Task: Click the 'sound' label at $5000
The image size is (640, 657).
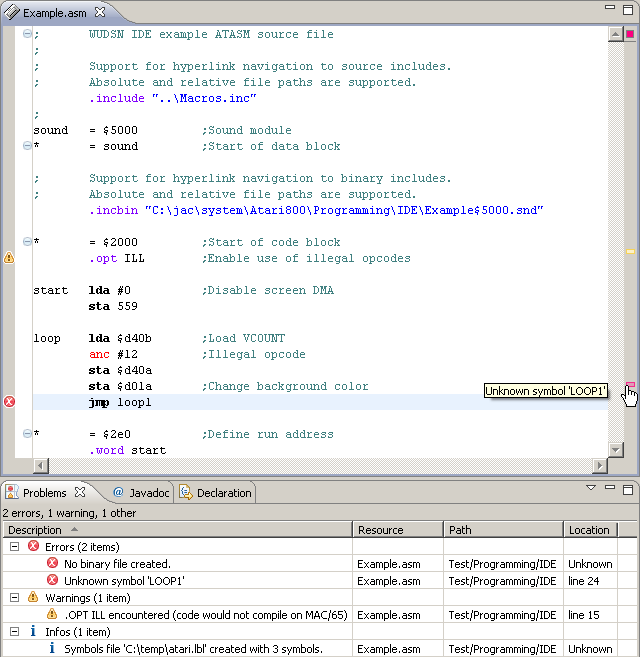Action: (50, 130)
